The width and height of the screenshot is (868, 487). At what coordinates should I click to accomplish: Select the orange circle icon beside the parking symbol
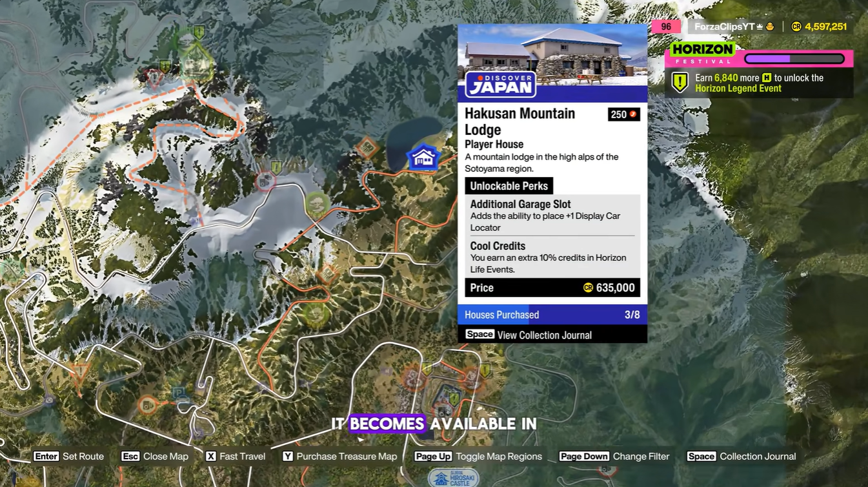[148, 405]
